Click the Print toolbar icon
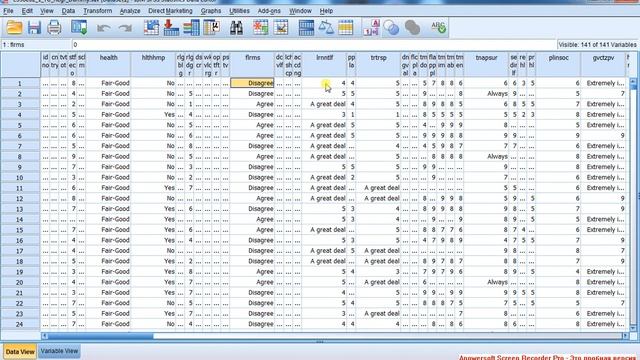The height and width of the screenshot is (360, 640). point(54,27)
